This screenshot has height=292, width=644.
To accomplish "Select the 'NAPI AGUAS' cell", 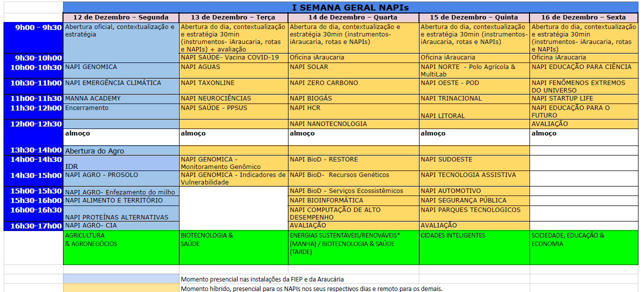I will click(x=233, y=70).
